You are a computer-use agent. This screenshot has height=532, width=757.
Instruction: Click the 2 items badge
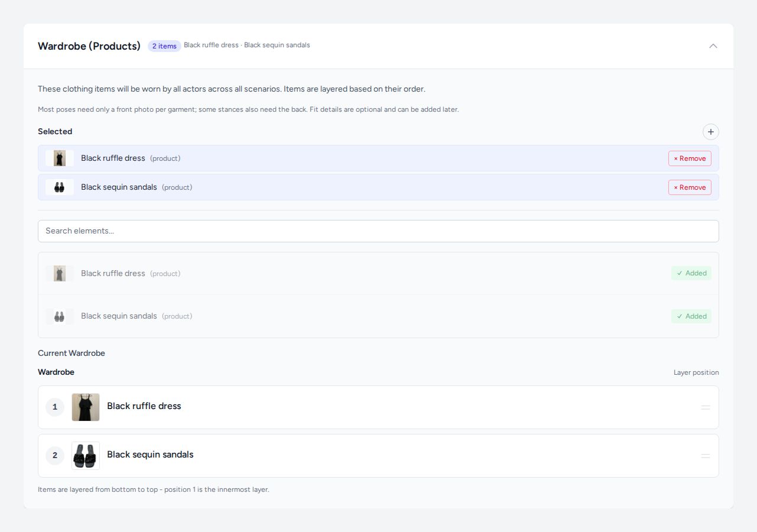coord(164,46)
